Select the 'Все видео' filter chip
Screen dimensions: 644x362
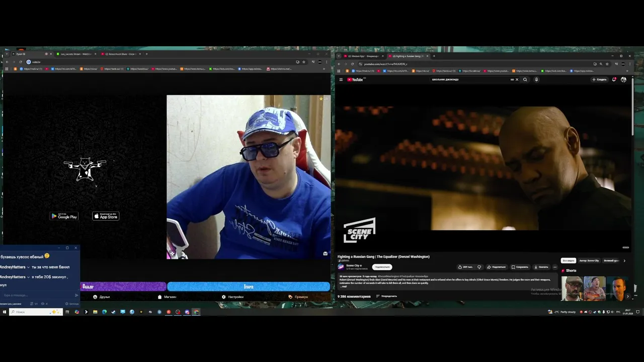click(569, 260)
